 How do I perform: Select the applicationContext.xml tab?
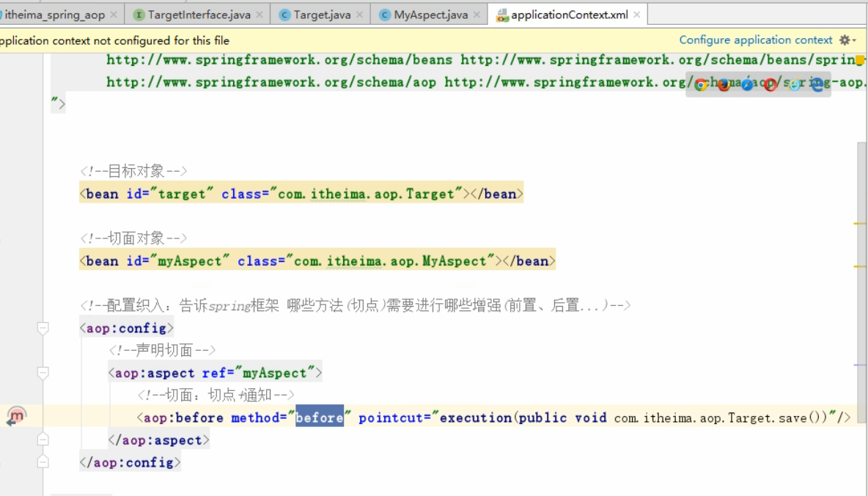coord(569,15)
